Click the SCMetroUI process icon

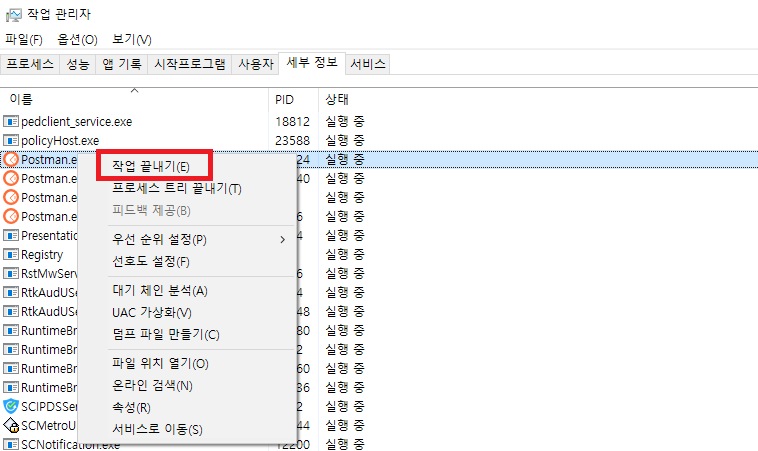[x=11, y=425]
